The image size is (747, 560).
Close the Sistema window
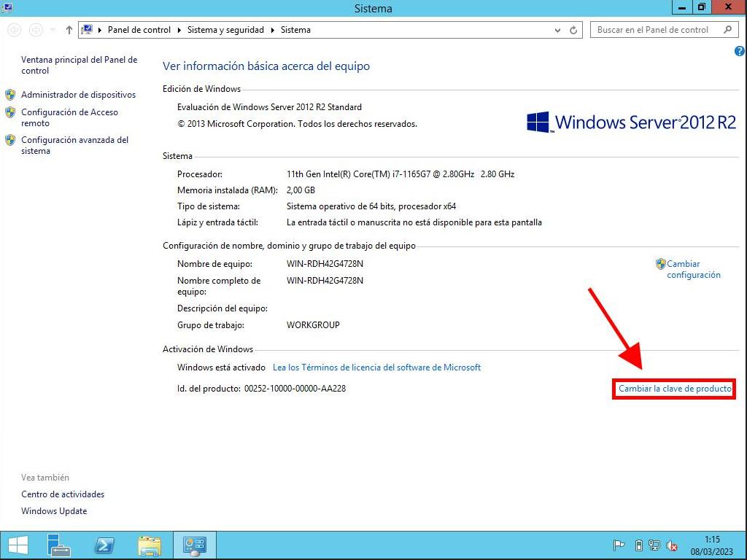[x=729, y=7]
